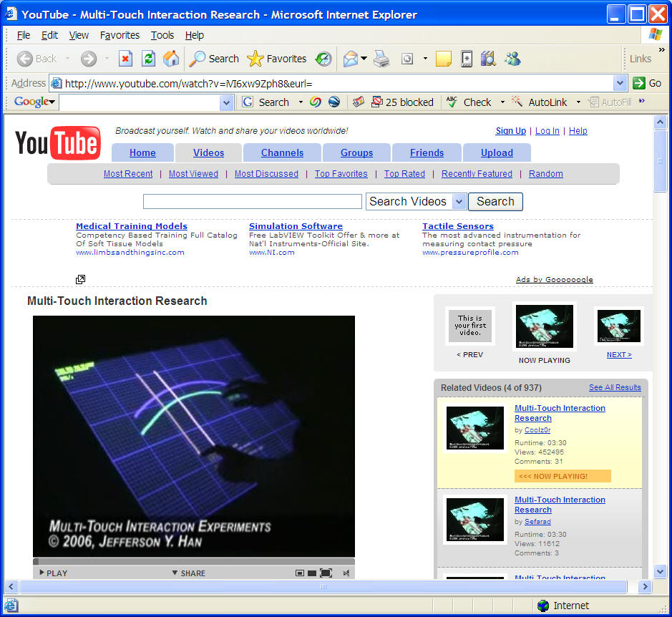Open Favorites star toolbar button
672x617 pixels.
276,58
